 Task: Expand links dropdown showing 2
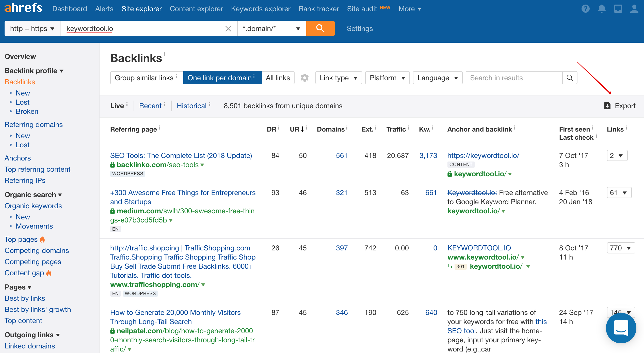617,155
